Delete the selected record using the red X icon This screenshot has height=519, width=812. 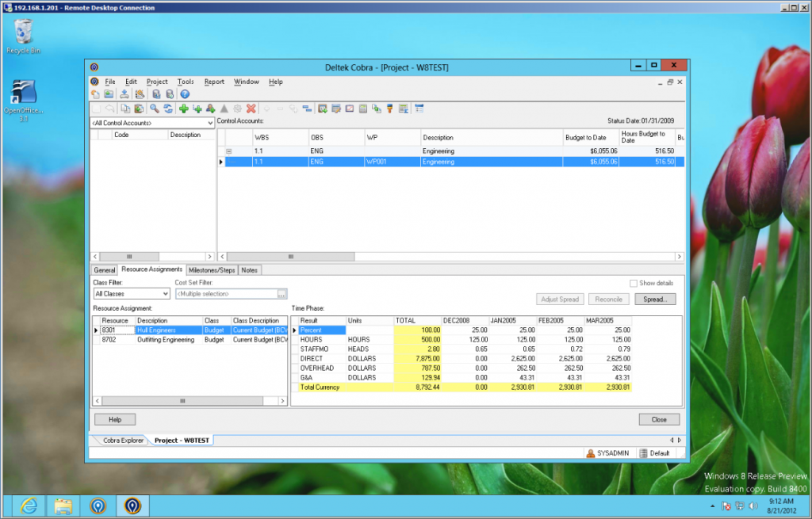tap(251, 109)
